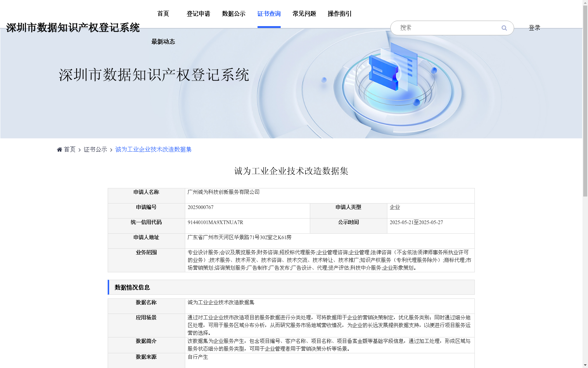Screen dimensions: 588x368
Task: Click the 数据来源 label cell
Action: (x=146, y=361)
